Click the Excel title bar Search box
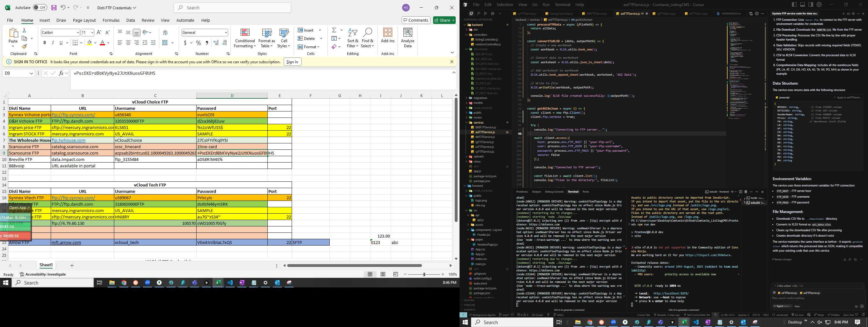This screenshot has height=327, width=868. [233, 8]
